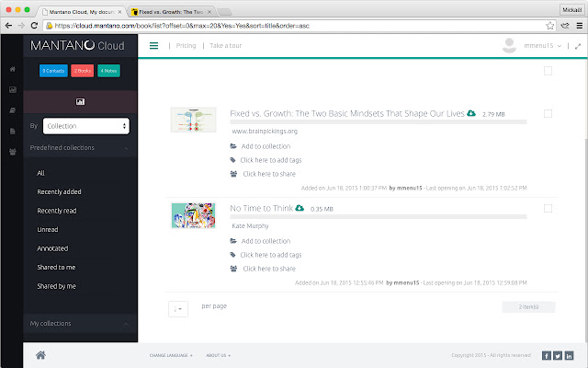Expand the My collections section
This screenshot has height=368, width=588.
tap(80, 323)
